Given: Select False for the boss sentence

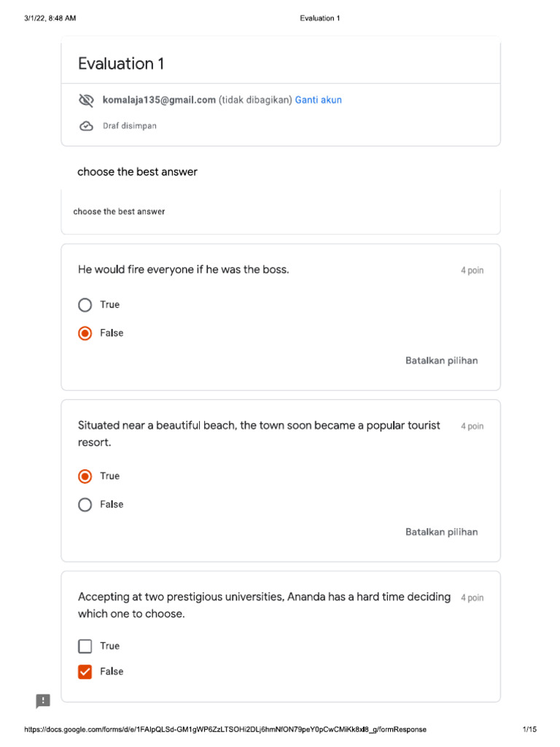Looking at the screenshot, I should pyautogui.click(x=85, y=333).
